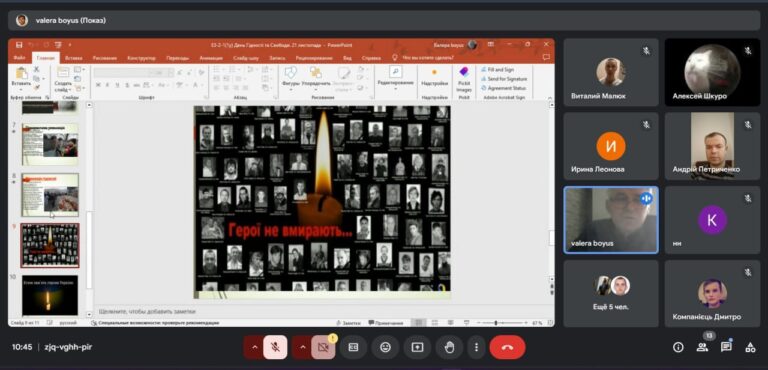Open the Файл tab in PowerPoint

tap(20, 57)
